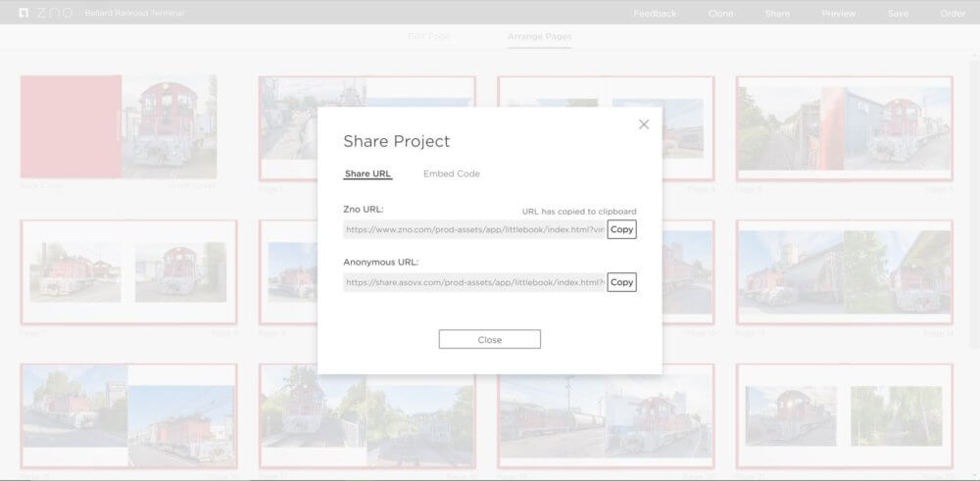Switch to the Embed Code tab

[x=451, y=174]
